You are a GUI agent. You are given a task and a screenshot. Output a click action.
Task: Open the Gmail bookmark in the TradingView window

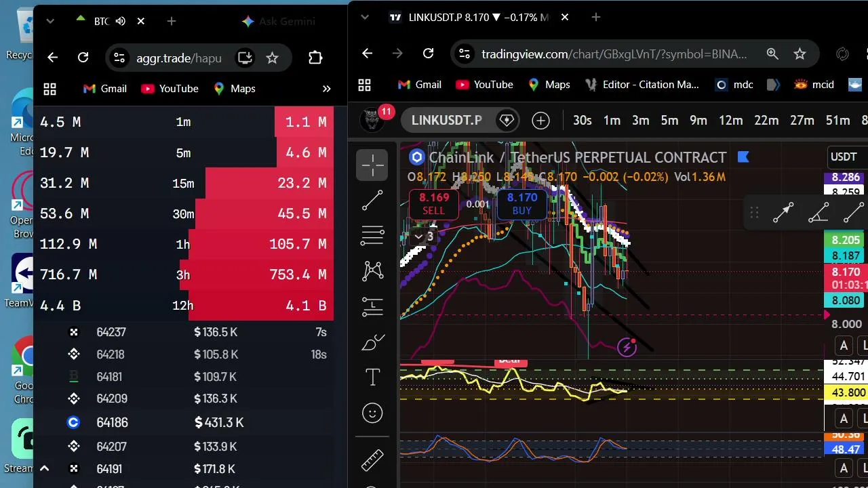[419, 85]
